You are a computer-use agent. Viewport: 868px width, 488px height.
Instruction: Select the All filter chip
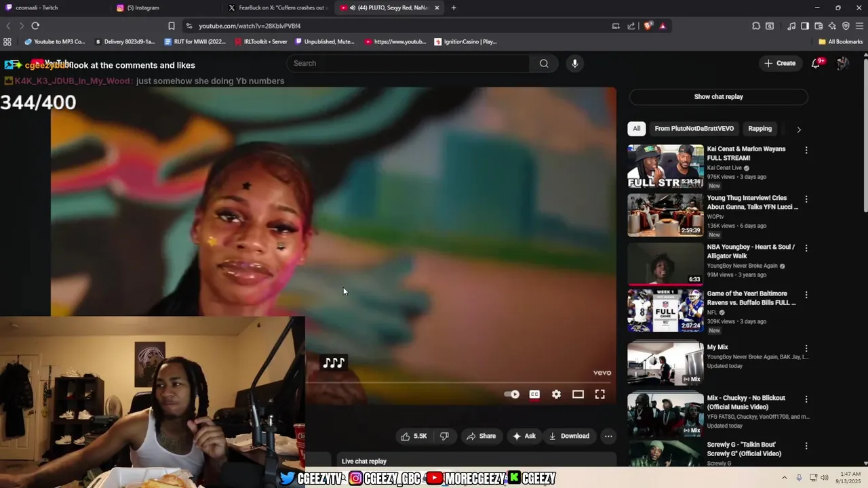[636, 129]
